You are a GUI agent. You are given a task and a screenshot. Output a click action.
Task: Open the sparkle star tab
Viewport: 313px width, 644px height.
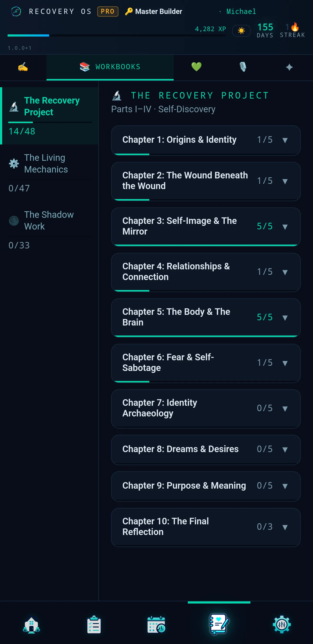tap(289, 67)
